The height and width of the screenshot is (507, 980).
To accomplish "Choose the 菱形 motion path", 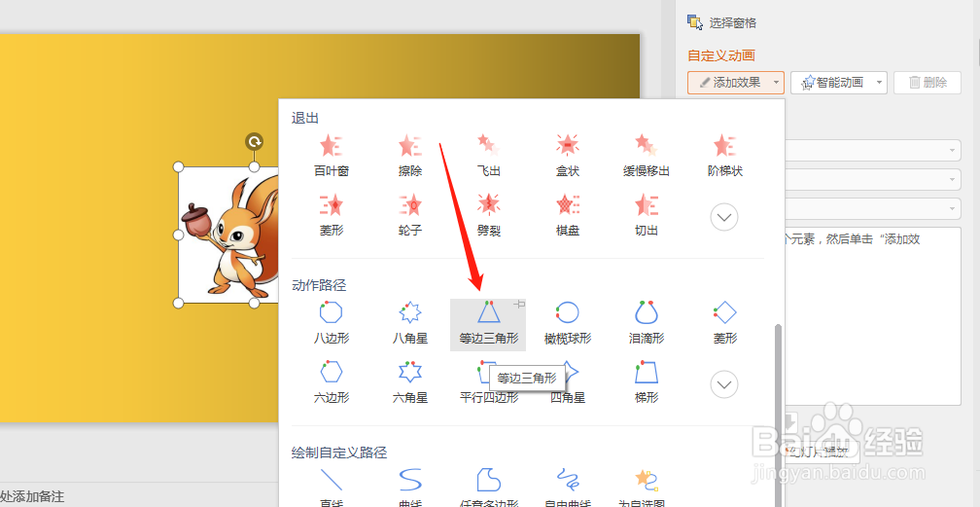I will [725, 323].
